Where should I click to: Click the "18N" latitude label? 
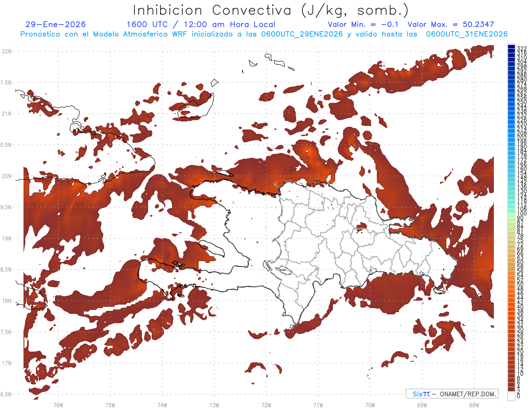[x=7, y=301]
